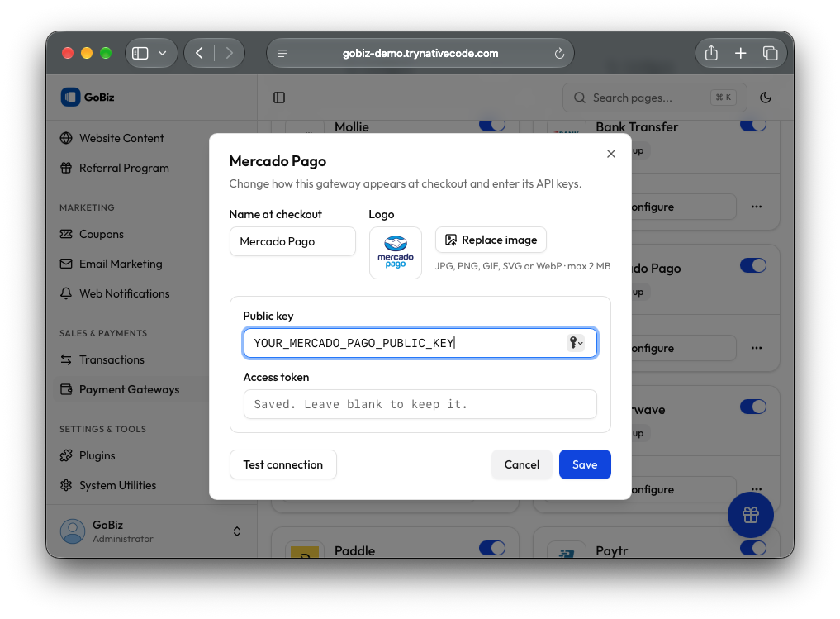The image size is (840, 619).
Task: Open Coupons in sidebar
Action: click(102, 234)
